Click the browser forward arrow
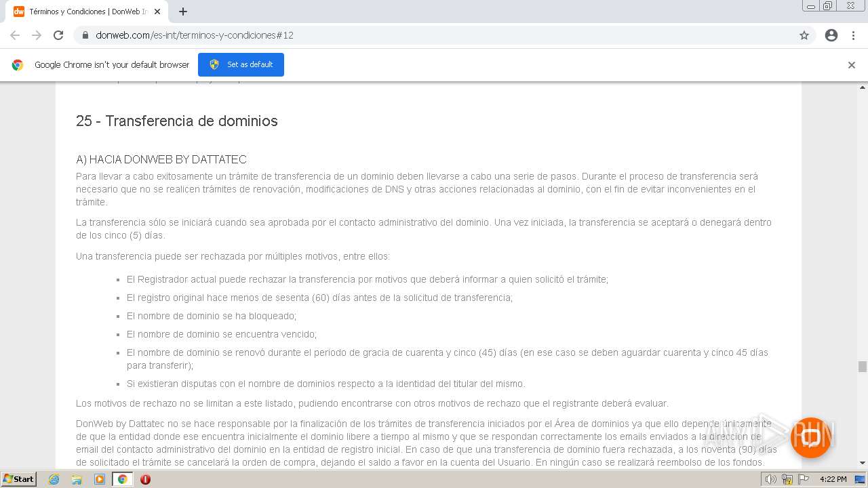868x488 pixels. click(37, 35)
